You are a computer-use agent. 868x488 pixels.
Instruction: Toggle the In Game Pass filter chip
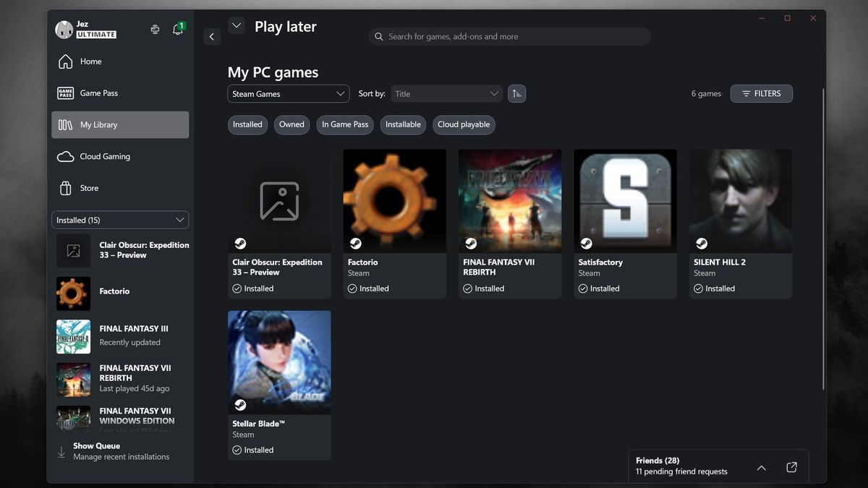coord(345,124)
